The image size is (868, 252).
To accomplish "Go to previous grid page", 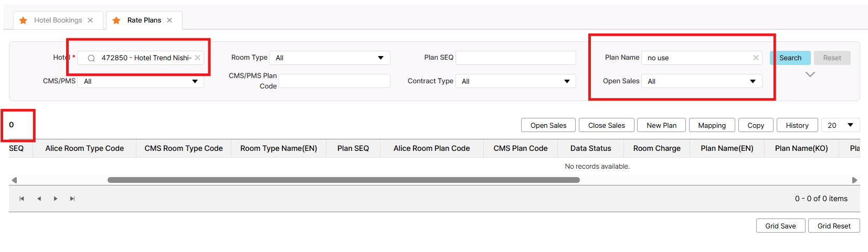I will point(39,199).
